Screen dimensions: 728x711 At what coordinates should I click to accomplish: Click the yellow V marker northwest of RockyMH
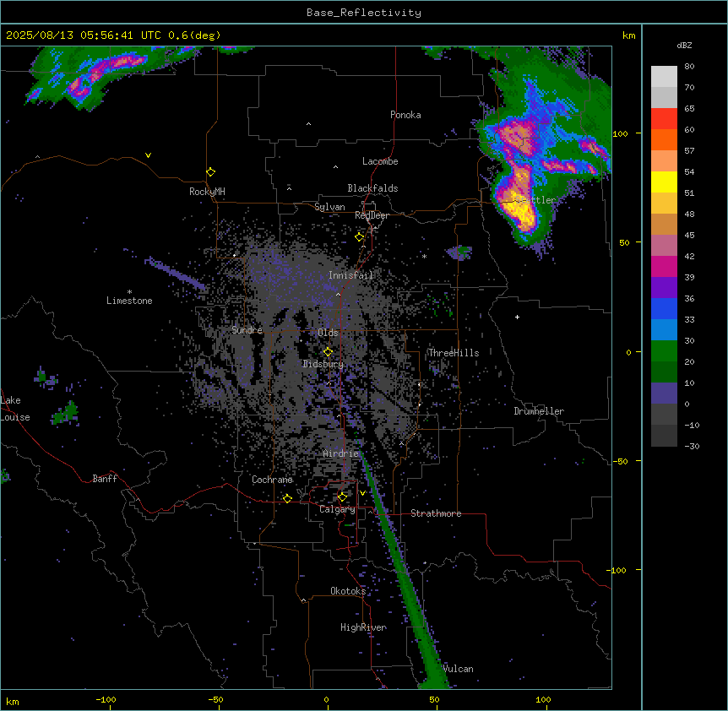148,155
